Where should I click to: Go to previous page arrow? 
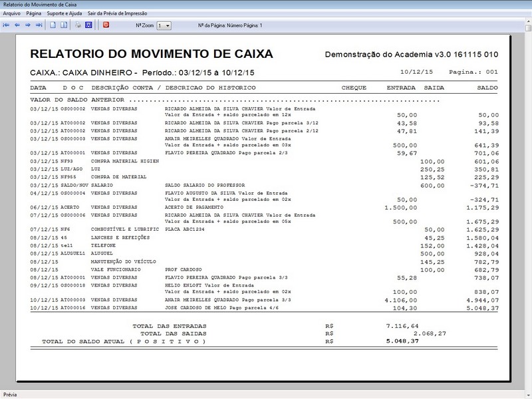[x=17, y=25]
